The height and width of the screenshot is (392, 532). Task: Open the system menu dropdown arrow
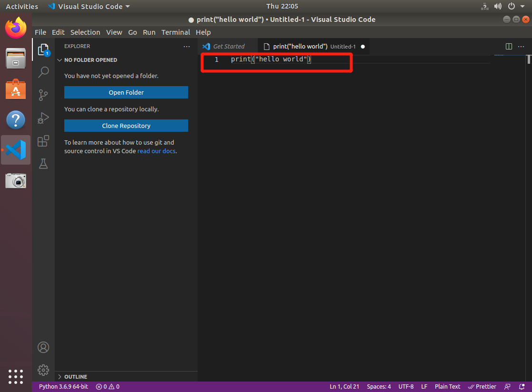click(522, 7)
